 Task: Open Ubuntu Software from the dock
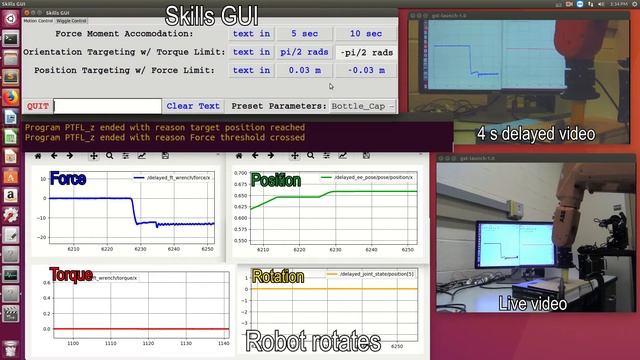11,176
